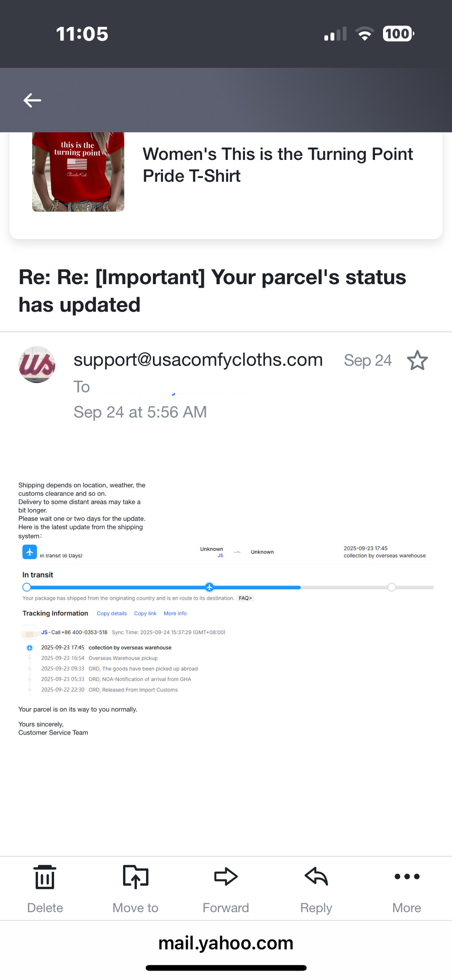Click the Copy details link

[112, 613]
